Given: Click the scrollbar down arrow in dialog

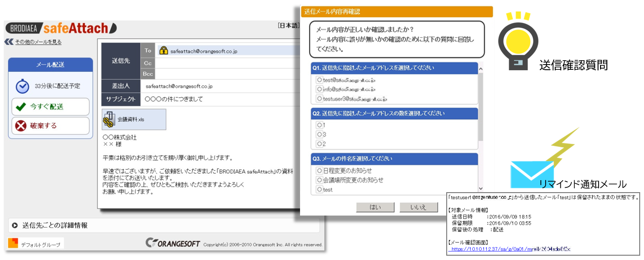Looking at the screenshot, I should tap(481, 189).
